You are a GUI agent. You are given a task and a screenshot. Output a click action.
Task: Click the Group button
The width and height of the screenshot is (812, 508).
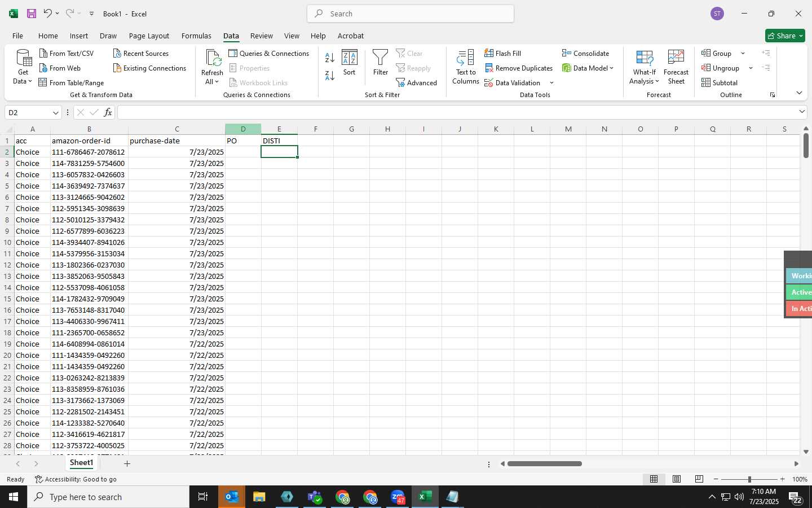pos(717,54)
